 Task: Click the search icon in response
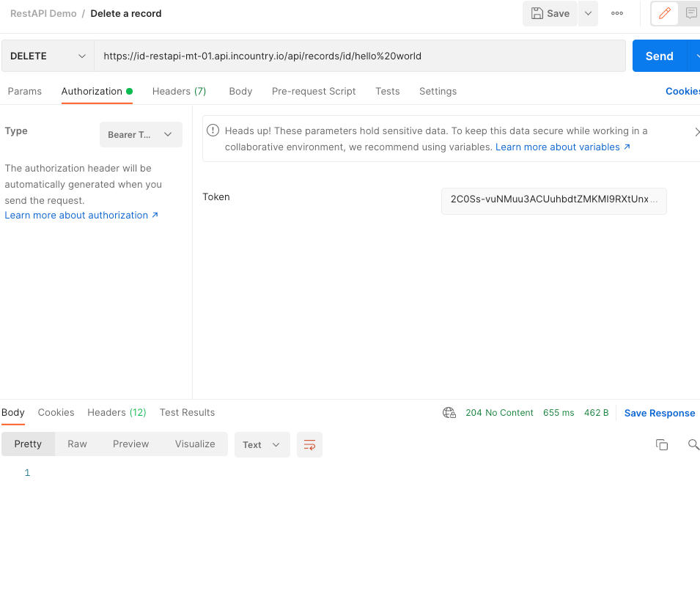(x=693, y=444)
